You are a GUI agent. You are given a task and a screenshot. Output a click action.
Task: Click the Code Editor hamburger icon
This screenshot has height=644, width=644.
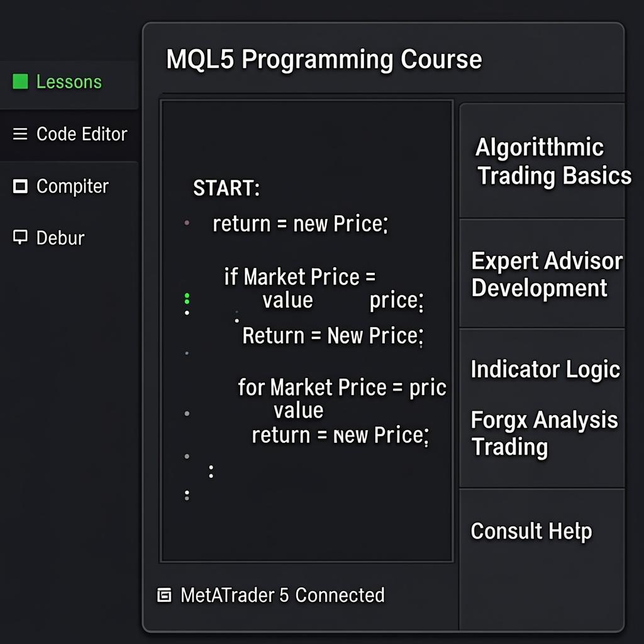20,134
